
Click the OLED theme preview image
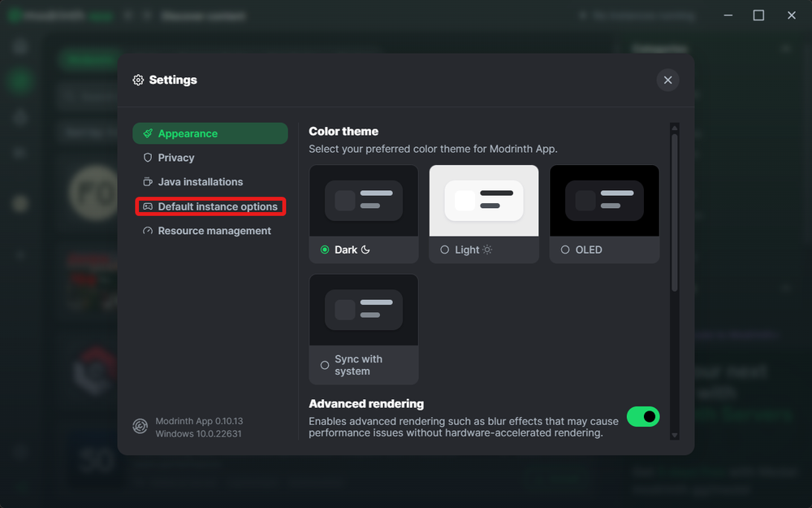coord(604,201)
